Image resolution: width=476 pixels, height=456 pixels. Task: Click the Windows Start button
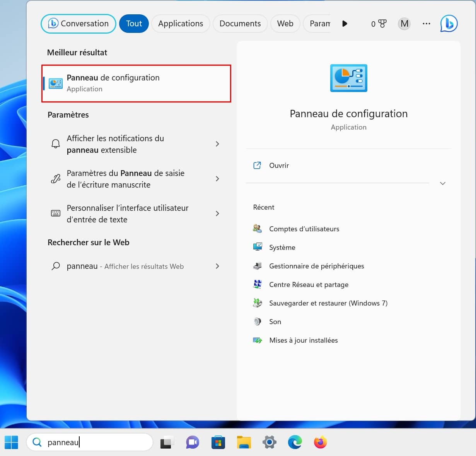click(12, 442)
